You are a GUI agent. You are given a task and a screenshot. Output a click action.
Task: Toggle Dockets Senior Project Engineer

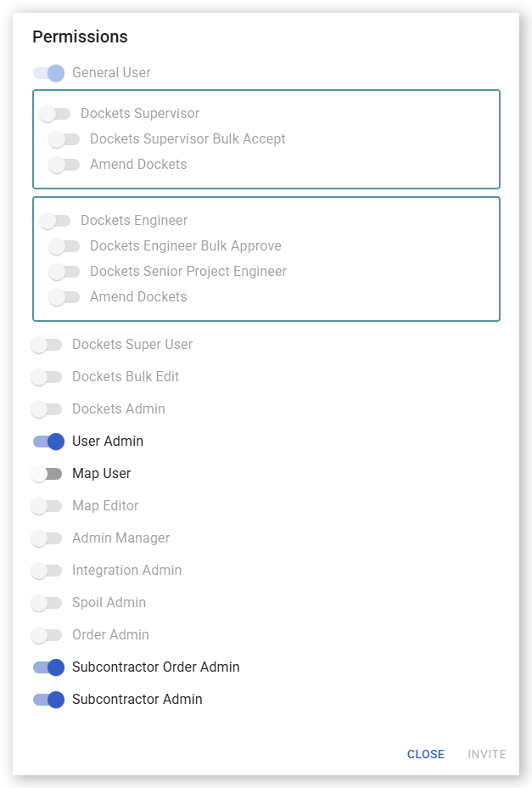pyautogui.click(x=64, y=272)
